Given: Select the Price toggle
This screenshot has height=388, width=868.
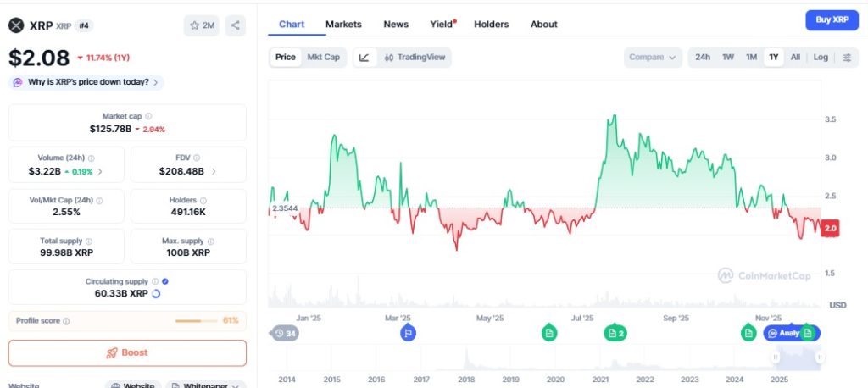Looking at the screenshot, I should 286,58.
